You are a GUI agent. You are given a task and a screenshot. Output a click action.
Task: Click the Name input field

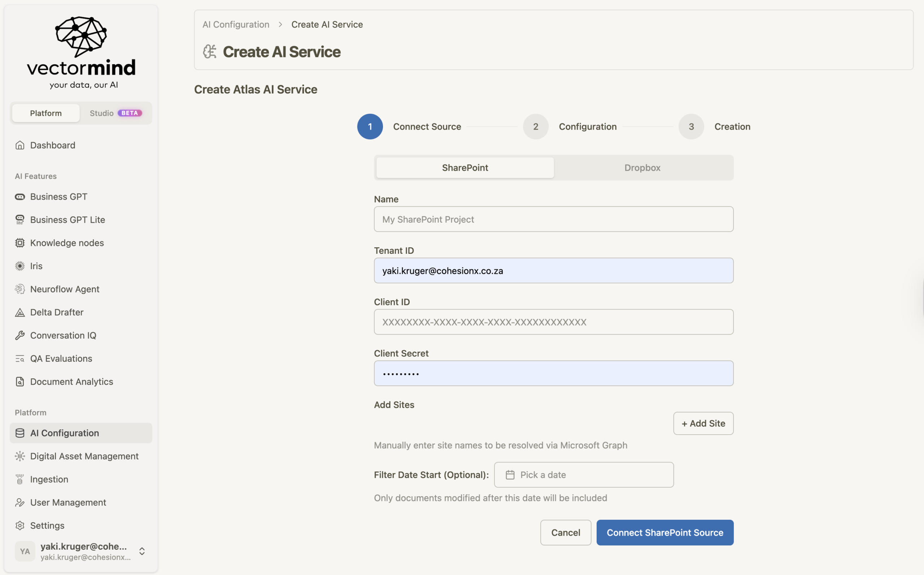(x=554, y=219)
